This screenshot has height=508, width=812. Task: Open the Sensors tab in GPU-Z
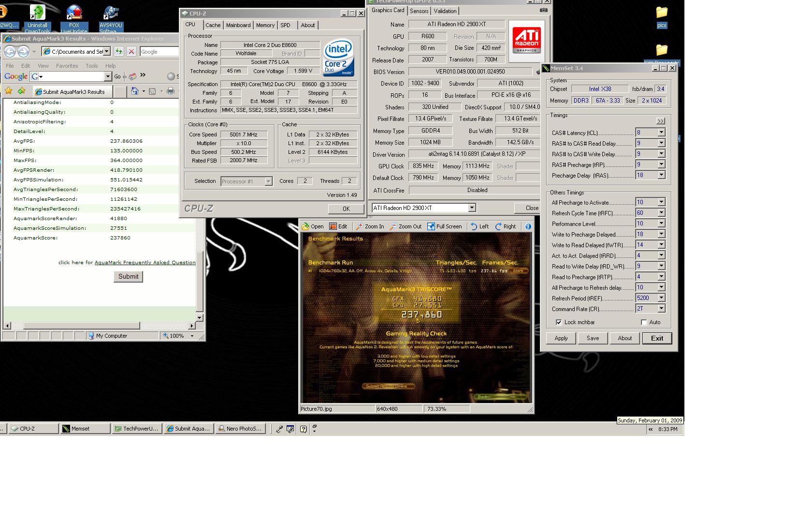(x=419, y=11)
